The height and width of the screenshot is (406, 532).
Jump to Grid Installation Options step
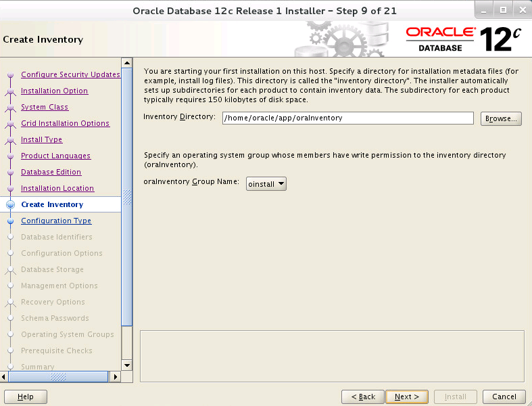pyautogui.click(x=65, y=123)
